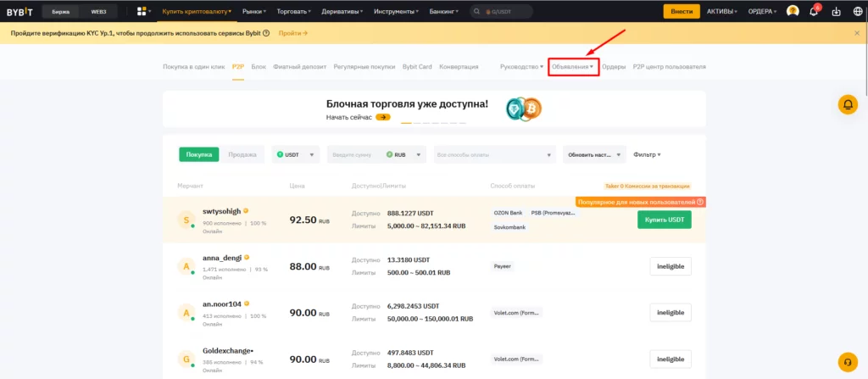Open the Торговать dropdown
This screenshot has width=868, height=379.
pos(293,11)
